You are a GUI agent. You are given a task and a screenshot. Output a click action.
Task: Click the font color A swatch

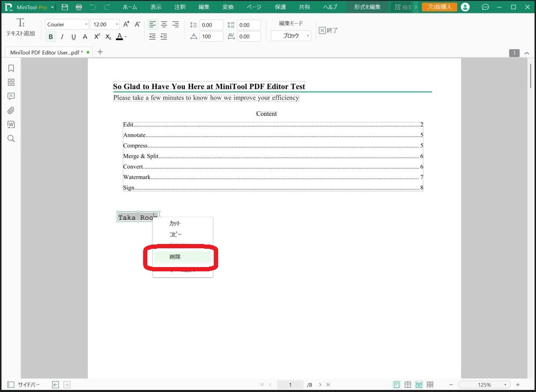click(x=120, y=36)
